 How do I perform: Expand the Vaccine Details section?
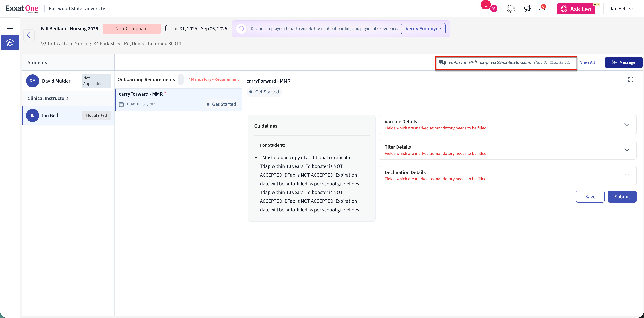point(626,125)
